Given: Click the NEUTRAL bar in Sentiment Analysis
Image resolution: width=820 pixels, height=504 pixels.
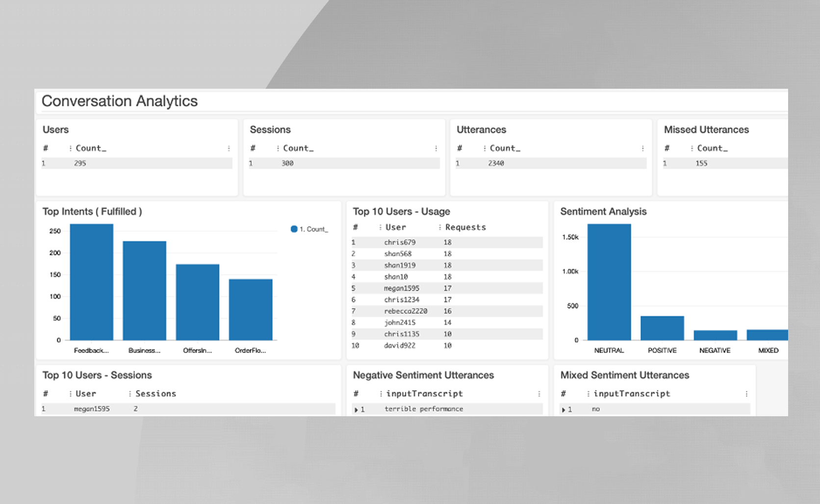Looking at the screenshot, I should coord(609,282).
